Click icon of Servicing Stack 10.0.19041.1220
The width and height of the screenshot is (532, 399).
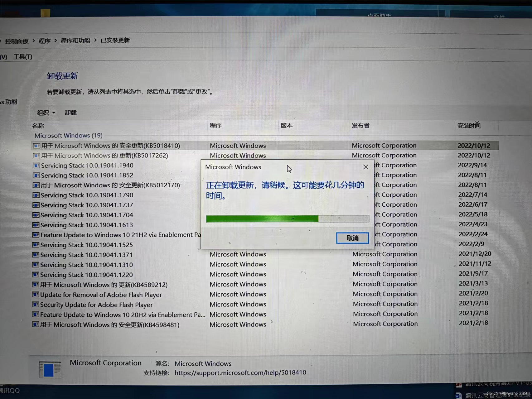36,275
